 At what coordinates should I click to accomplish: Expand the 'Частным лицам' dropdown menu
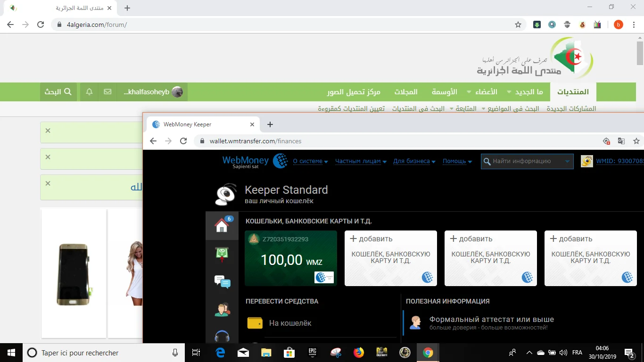coord(361,161)
